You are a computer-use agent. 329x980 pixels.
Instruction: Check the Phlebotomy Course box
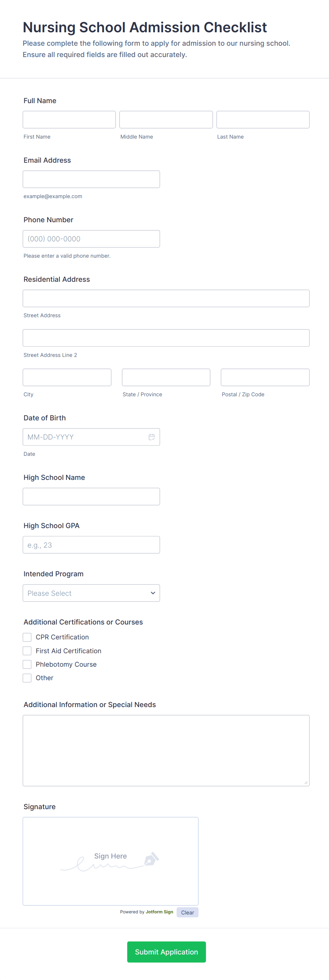27,664
